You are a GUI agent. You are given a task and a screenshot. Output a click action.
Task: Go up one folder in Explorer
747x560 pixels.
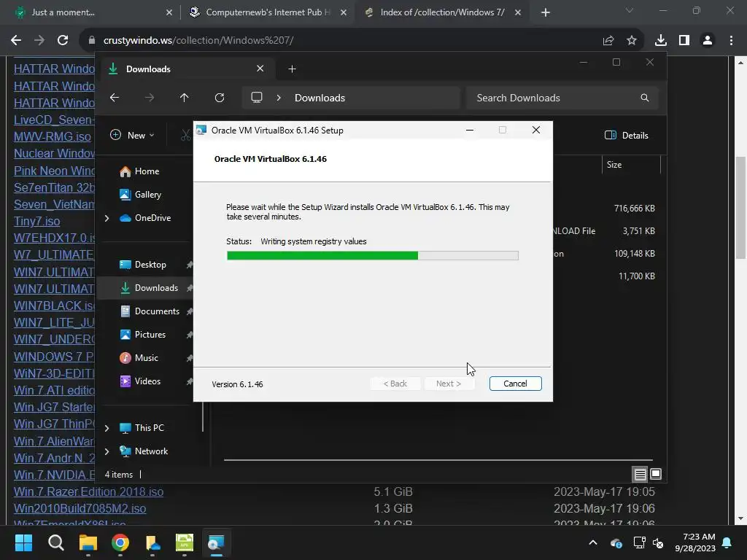click(x=185, y=98)
